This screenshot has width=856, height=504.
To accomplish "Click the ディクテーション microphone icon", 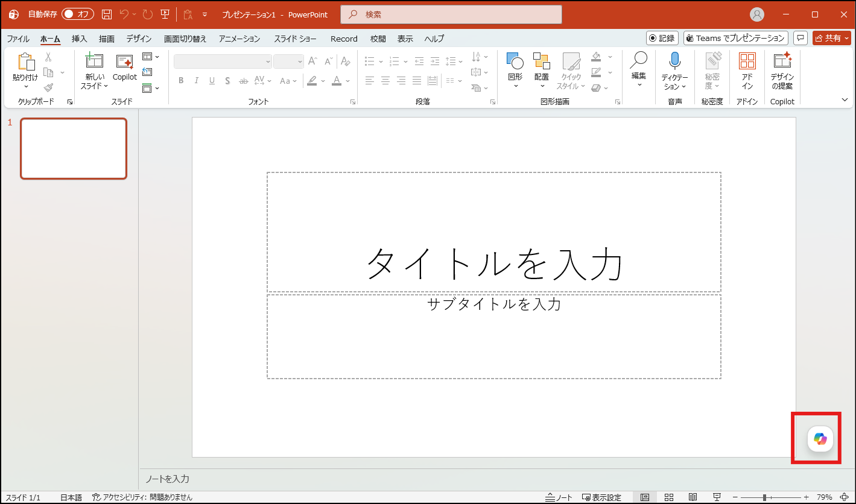I will click(674, 61).
